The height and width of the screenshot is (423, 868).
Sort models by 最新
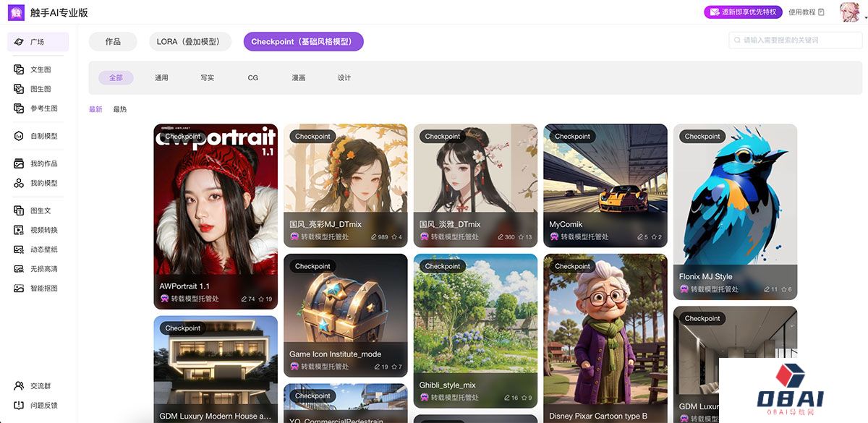(x=95, y=109)
